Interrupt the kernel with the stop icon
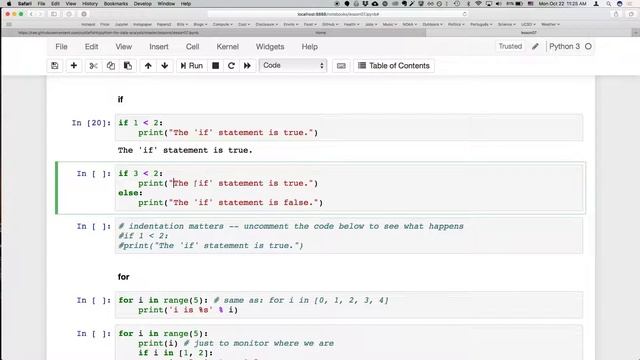This screenshot has height=360, width=640. coord(216,66)
